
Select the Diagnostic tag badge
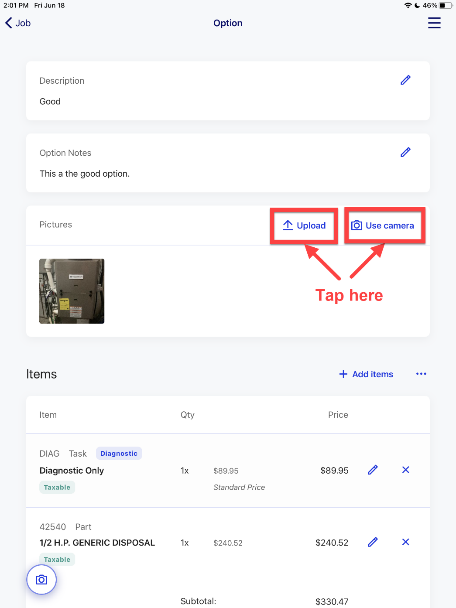pyautogui.click(x=119, y=453)
